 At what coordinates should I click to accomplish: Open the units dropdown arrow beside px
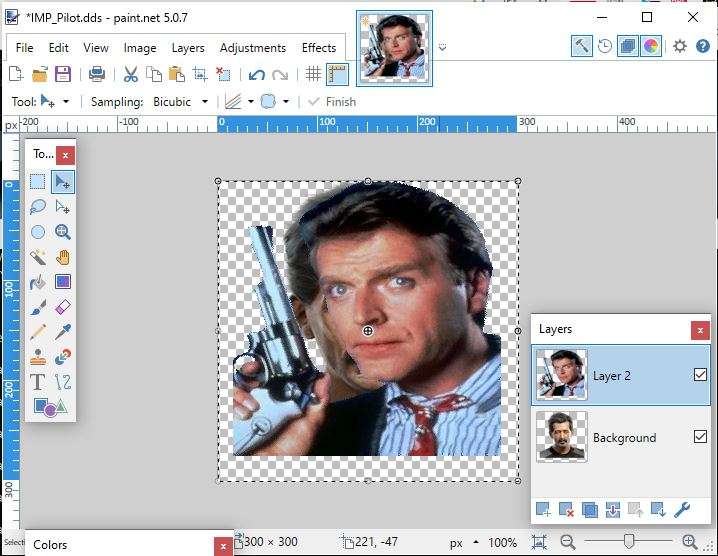pos(476,542)
